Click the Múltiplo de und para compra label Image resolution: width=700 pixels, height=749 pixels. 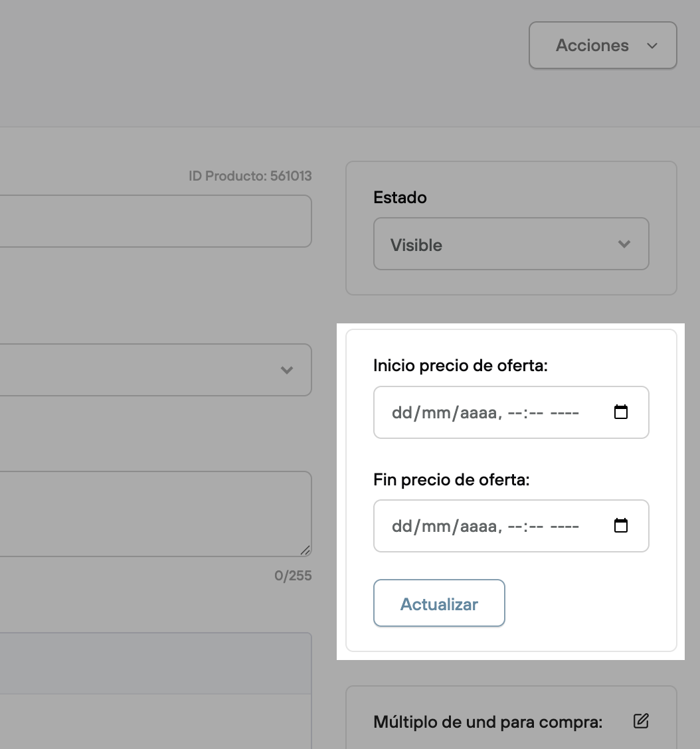(488, 722)
